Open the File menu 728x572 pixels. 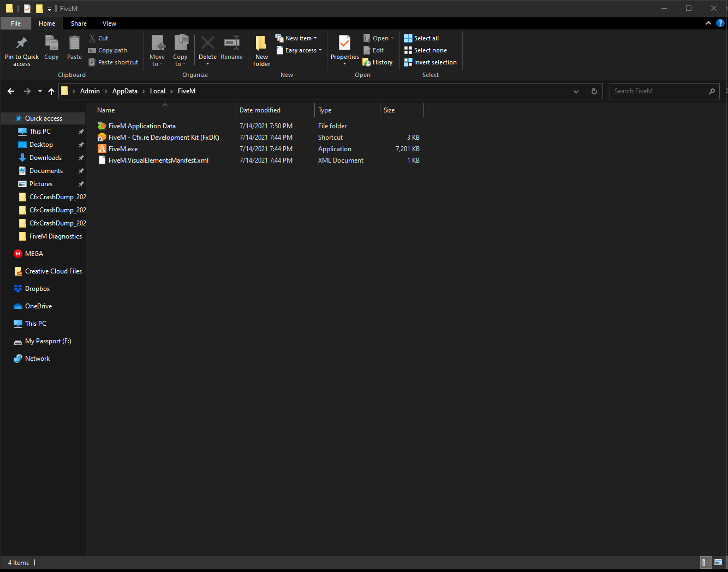click(x=16, y=23)
